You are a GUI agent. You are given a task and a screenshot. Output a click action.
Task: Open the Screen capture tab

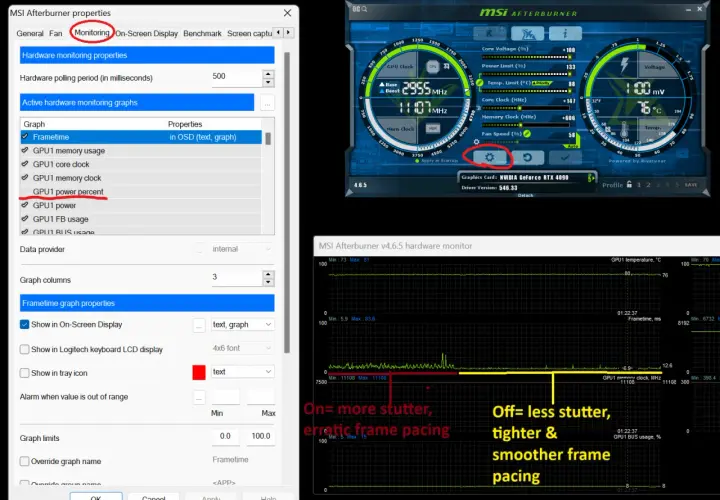click(249, 34)
